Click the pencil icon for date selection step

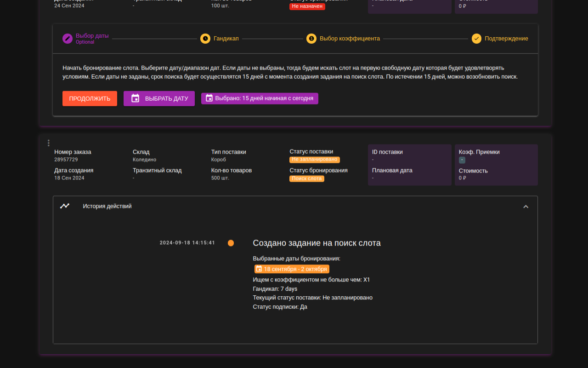(x=68, y=39)
